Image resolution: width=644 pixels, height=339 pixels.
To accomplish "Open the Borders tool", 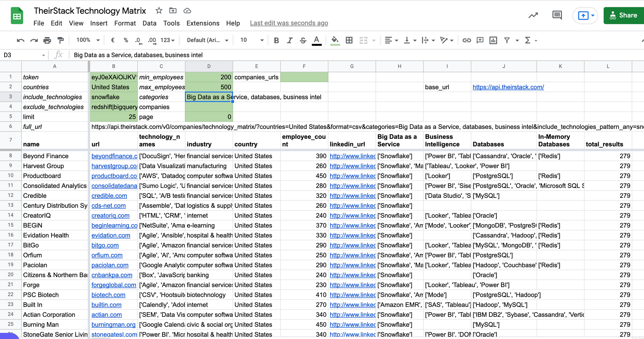I will (x=349, y=40).
